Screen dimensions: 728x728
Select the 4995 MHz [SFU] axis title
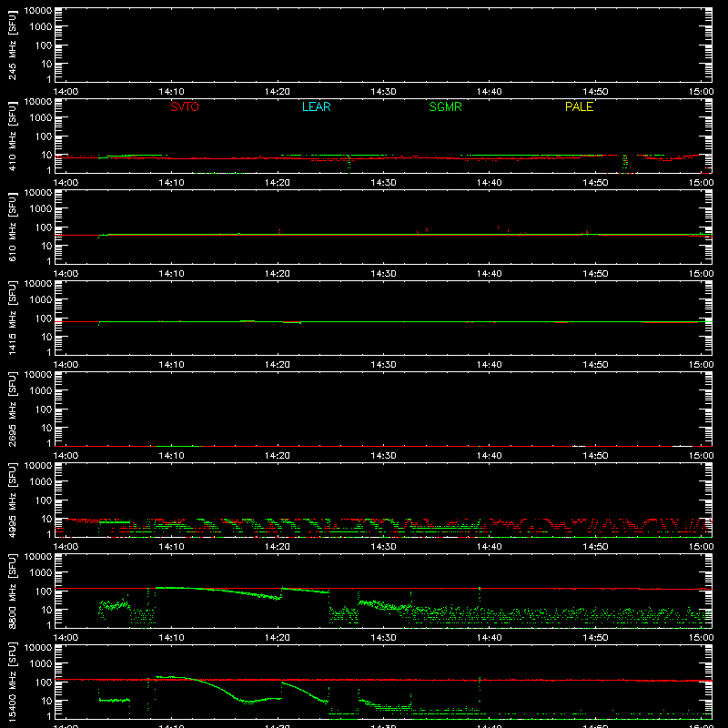12,500
